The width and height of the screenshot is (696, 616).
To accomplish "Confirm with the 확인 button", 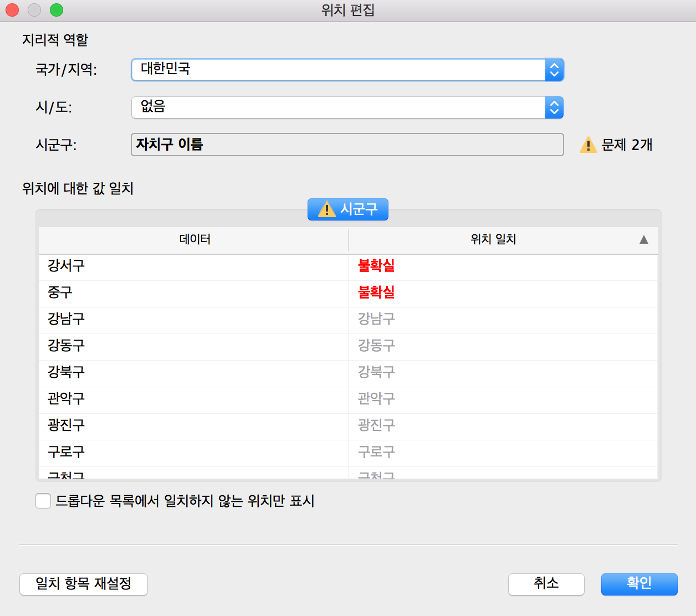I will 639,584.
